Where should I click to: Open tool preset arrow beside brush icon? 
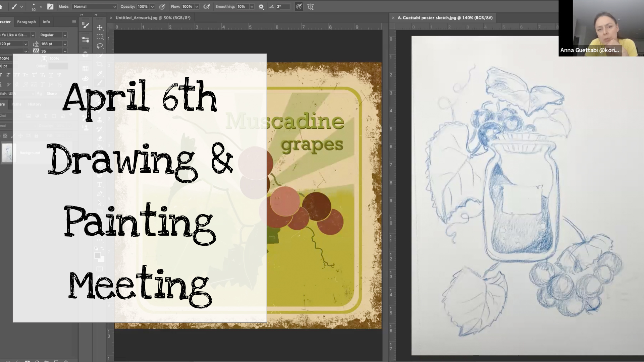(22, 6)
